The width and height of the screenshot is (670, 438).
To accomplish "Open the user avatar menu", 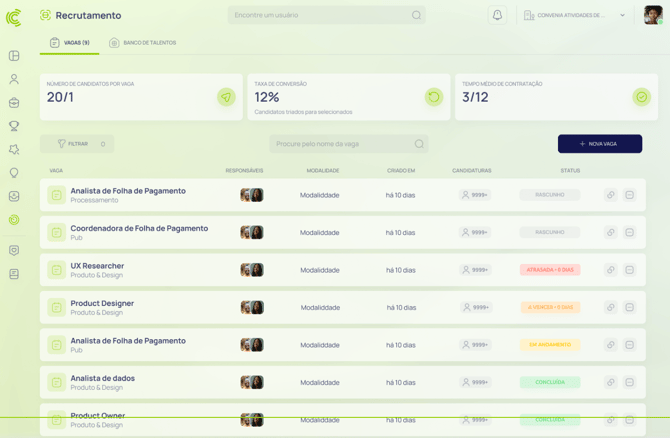I will click(652, 15).
